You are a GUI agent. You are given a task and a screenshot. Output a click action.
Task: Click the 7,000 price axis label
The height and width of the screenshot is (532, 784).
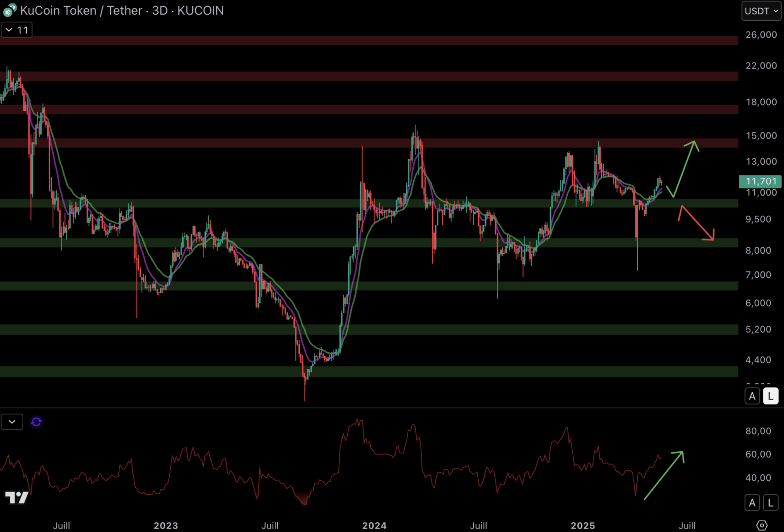pyautogui.click(x=759, y=275)
